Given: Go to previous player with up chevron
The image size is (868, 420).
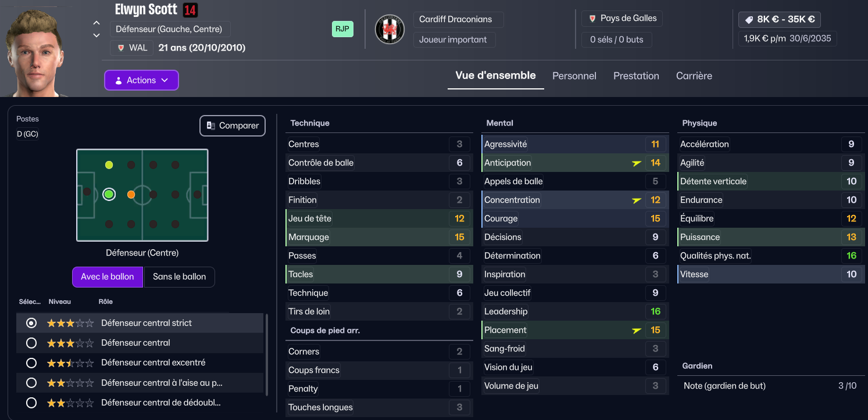Looking at the screenshot, I should coord(97,23).
